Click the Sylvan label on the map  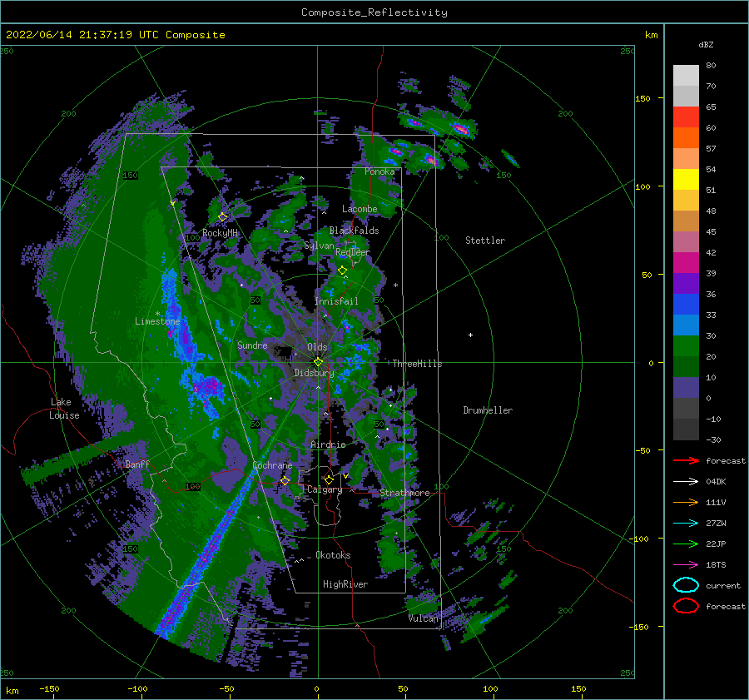point(319,246)
